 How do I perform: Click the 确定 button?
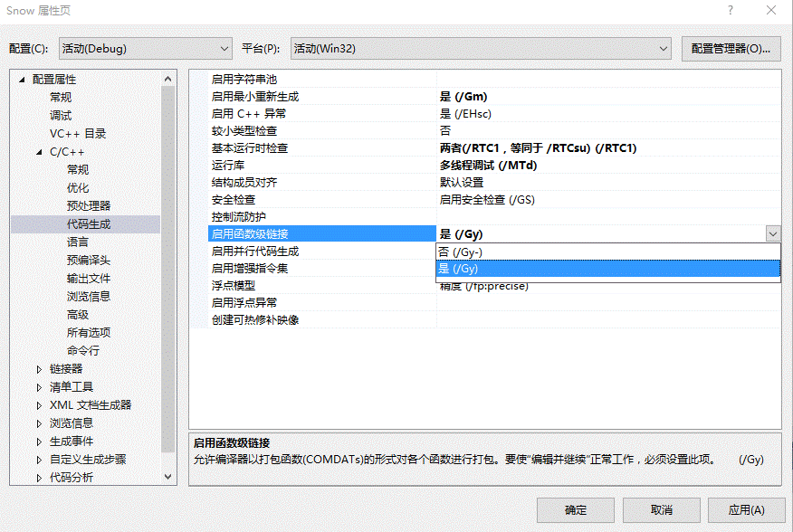[x=576, y=510]
